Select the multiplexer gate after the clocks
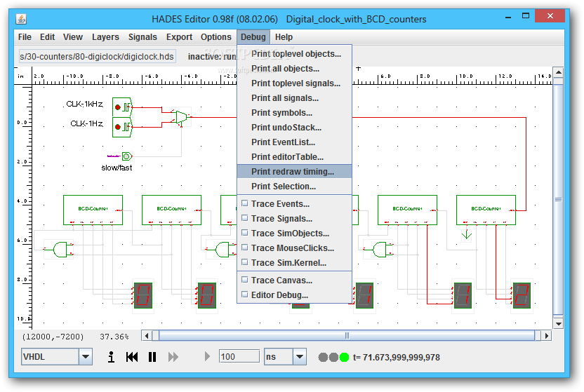Image resolution: width=584 pixels, height=392 pixels. (x=181, y=117)
